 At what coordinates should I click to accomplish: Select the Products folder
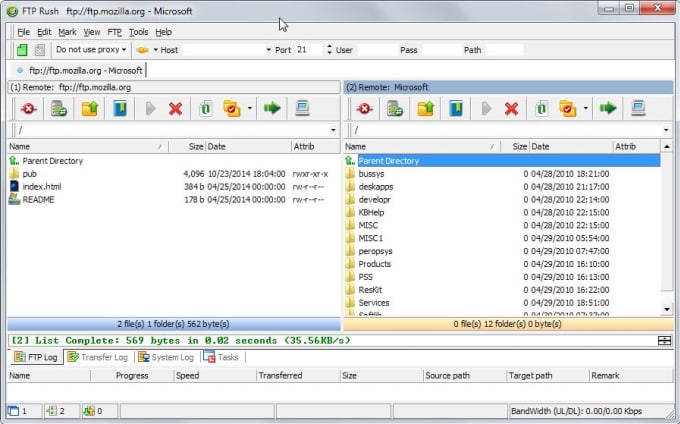point(374,264)
